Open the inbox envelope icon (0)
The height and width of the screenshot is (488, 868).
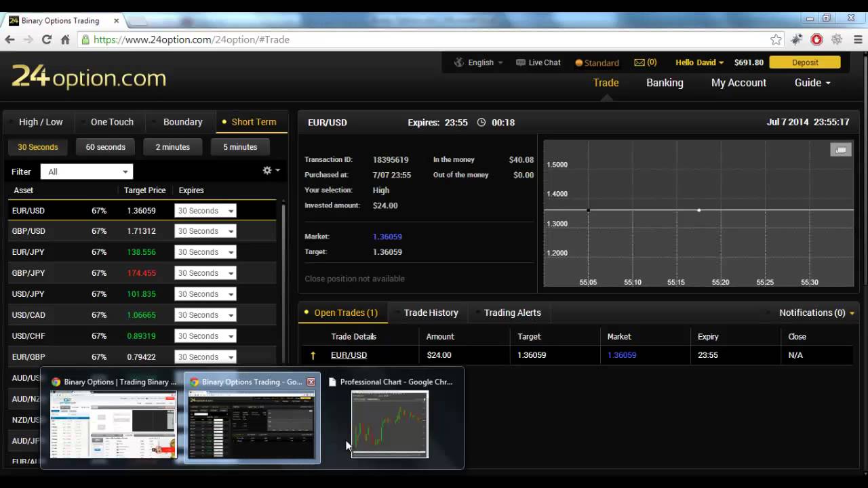[x=639, y=62]
